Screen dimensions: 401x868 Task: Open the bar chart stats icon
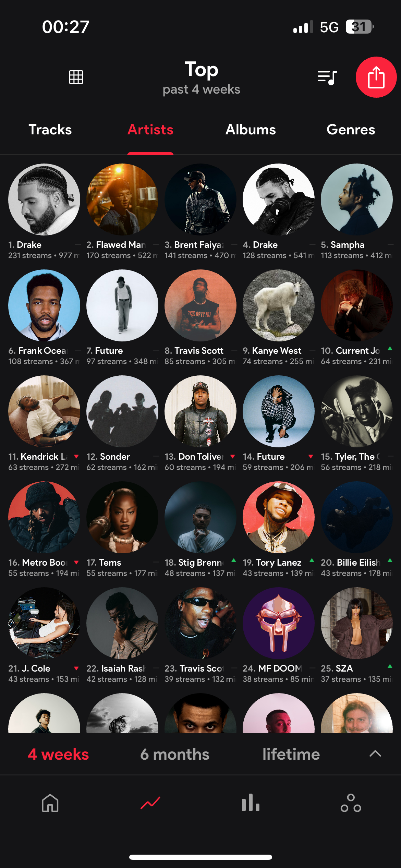coord(251,803)
